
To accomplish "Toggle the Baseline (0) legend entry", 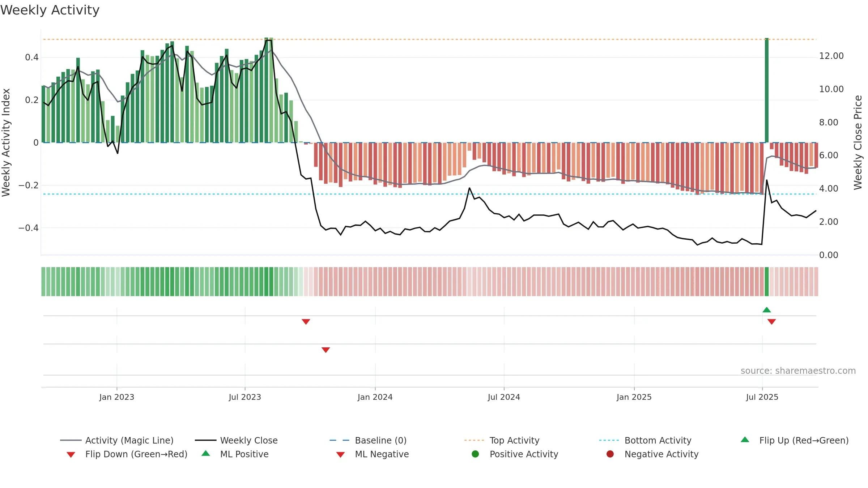I will (368, 440).
